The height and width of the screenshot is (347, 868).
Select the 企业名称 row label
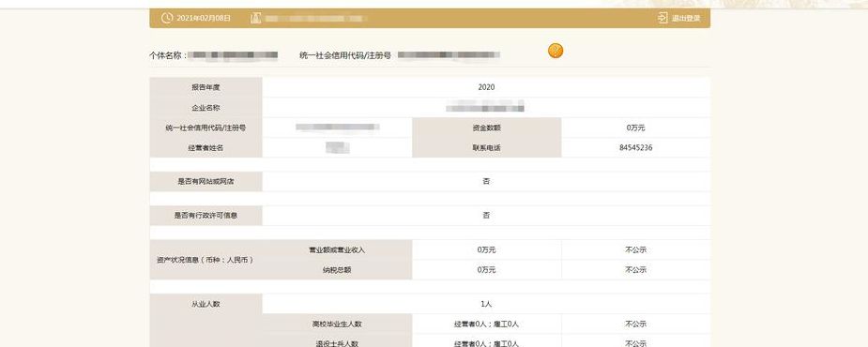206,108
